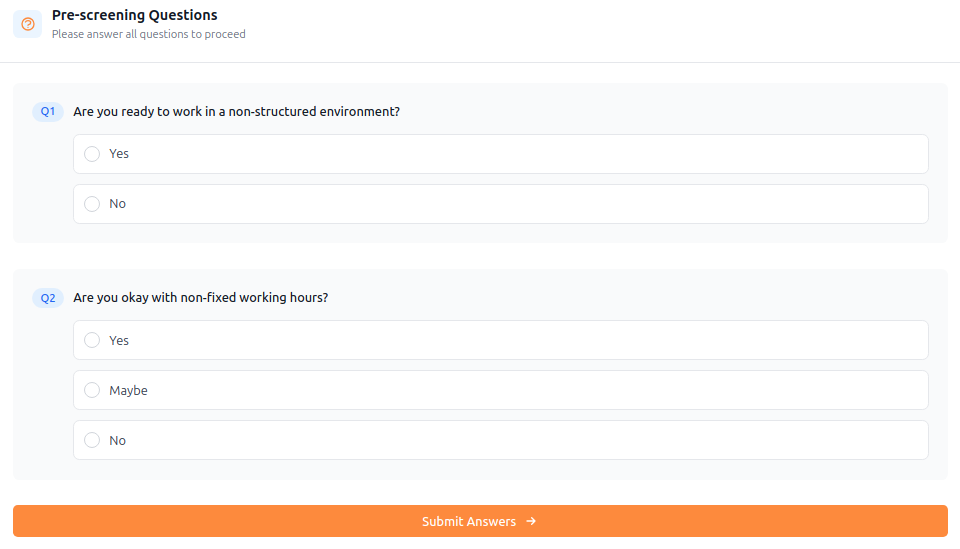Image resolution: width=960 pixels, height=549 pixels.
Task: Click the non-fixed working hours question text
Action: (200, 298)
